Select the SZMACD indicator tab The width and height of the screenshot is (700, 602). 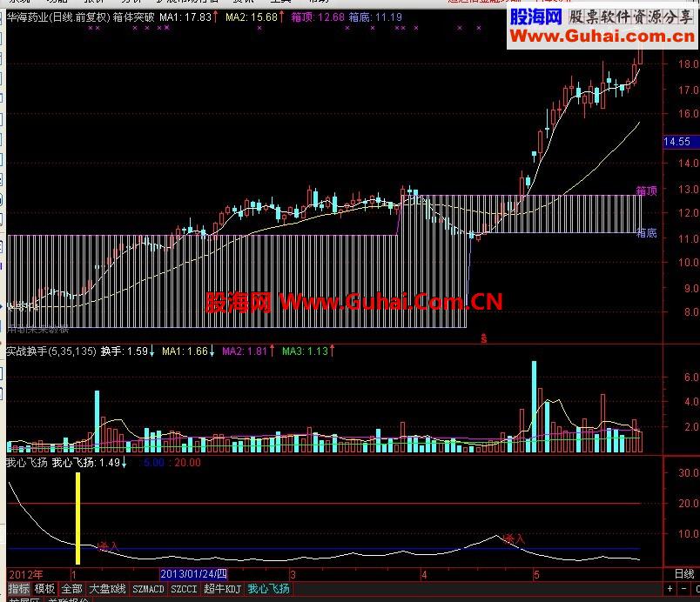point(148,589)
